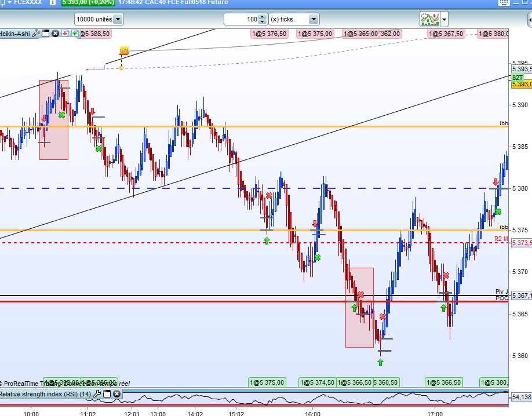Click the 5 380 price axis label
This screenshot has height=416, width=532.
(520, 188)
